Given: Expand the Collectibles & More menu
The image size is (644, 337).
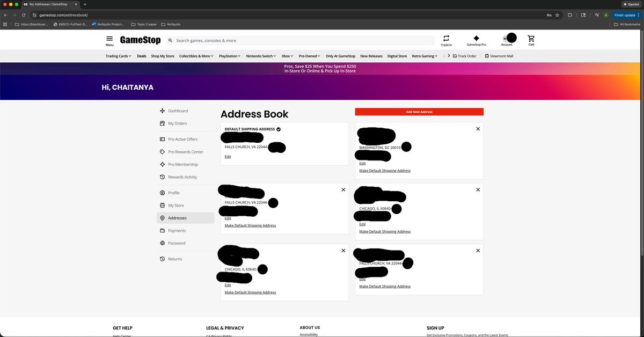Looking at the screenshot, I should click(196, 56).
